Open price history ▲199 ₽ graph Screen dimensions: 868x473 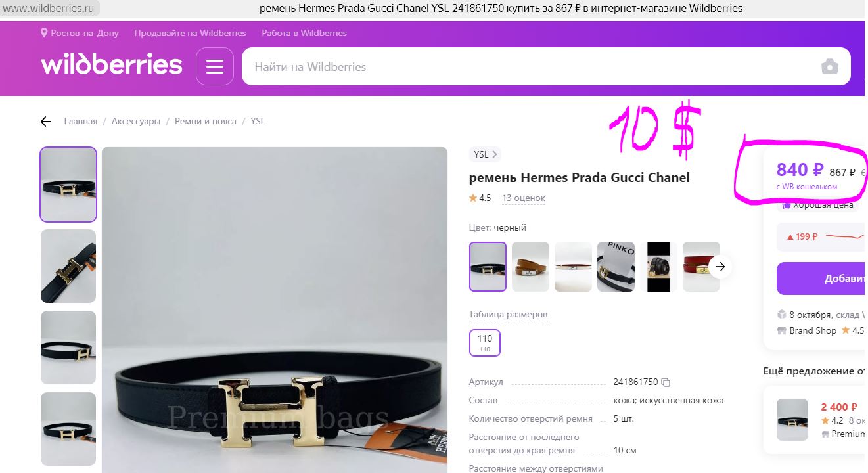(x=821, y=236)
